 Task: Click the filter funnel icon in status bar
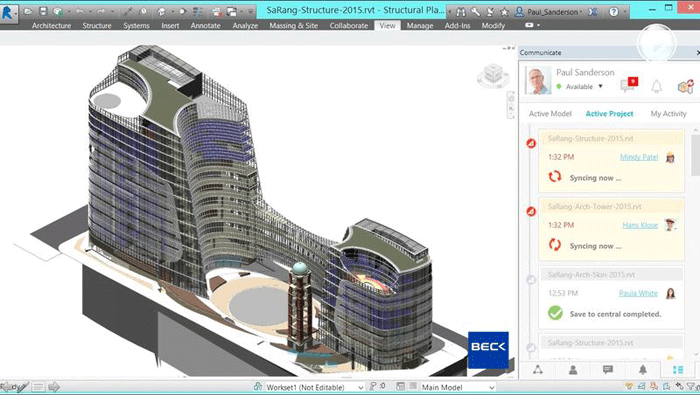point(691,387)
